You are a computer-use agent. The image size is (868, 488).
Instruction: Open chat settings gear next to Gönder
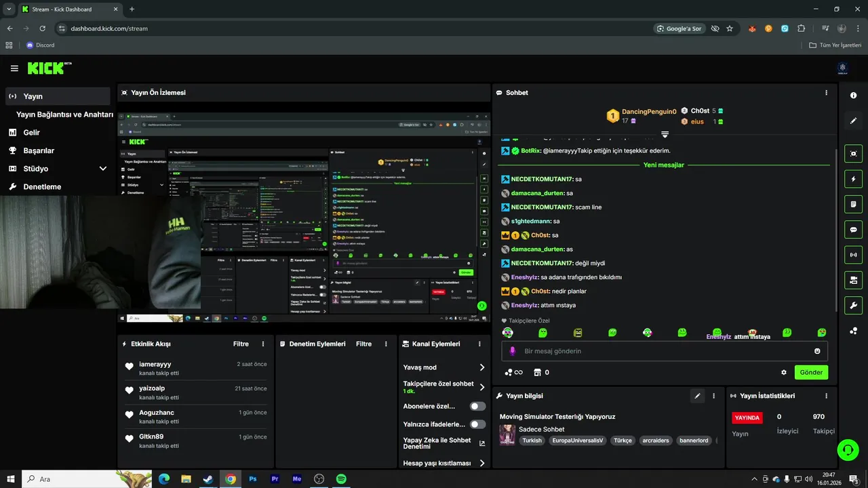784,372
